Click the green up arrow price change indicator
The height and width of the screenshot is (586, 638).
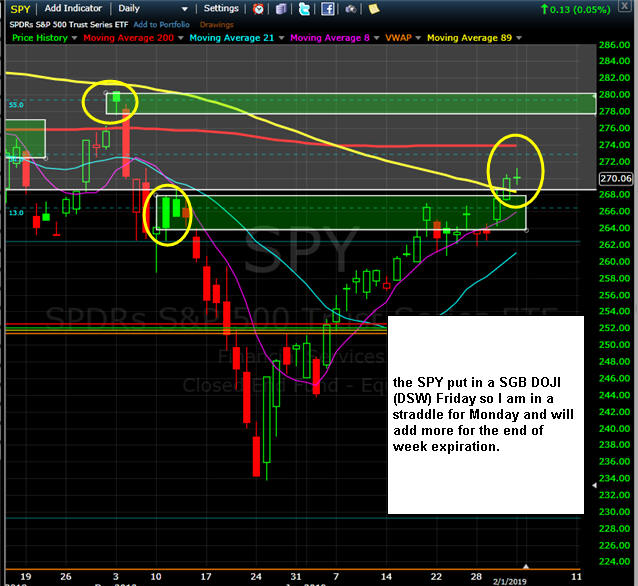pos(544,9)
